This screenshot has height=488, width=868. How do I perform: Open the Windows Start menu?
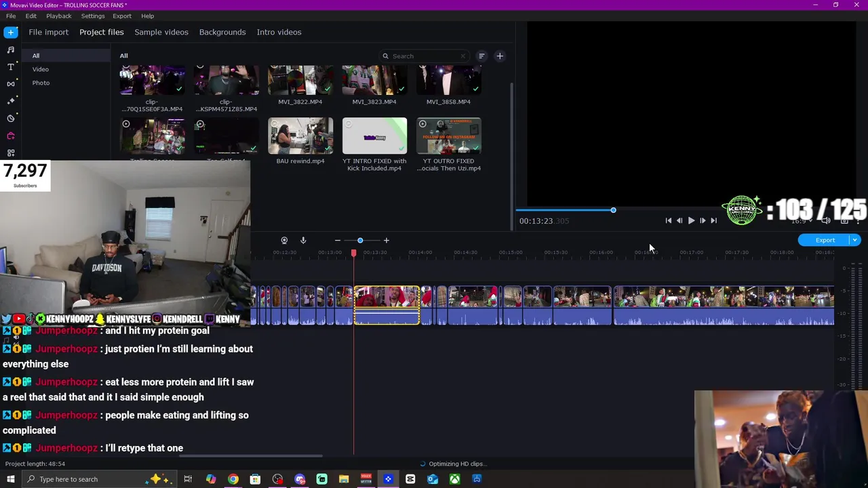click(11, 479)
